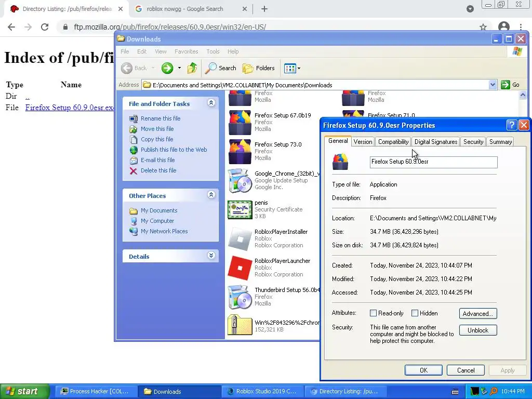Click the red Delete this file icon
Viewport: 532px width, 399px height.
(134, 170)
